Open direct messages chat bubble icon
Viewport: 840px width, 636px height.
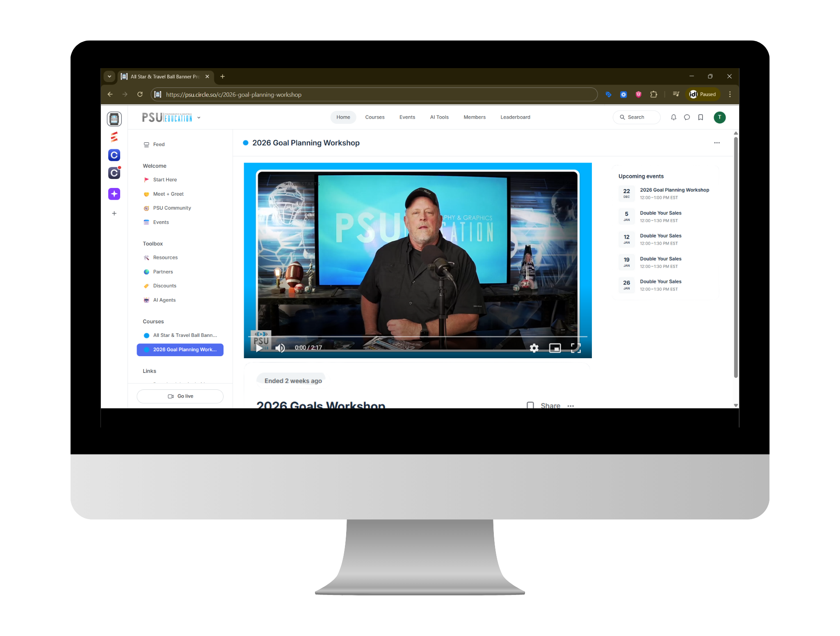pos(687,117)
